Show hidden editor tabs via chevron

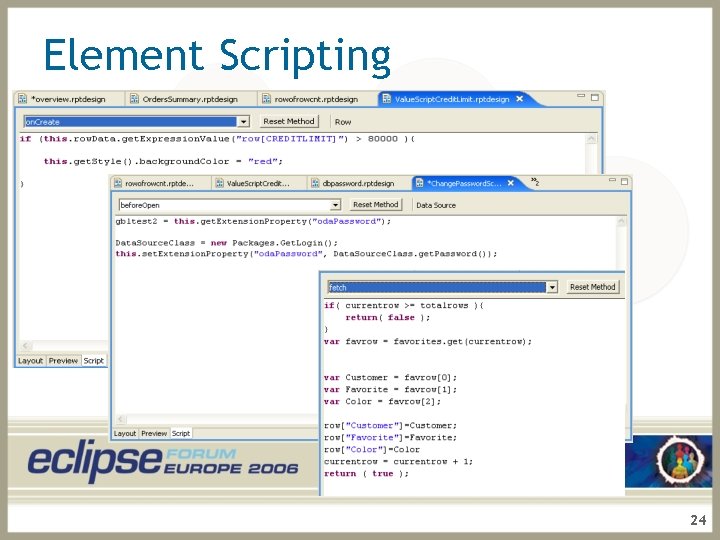click(535, 181)
